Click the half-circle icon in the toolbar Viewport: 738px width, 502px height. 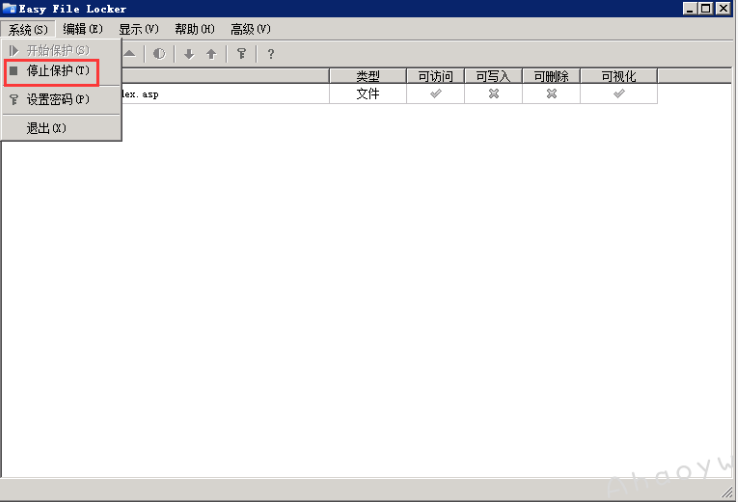[159, 54]
